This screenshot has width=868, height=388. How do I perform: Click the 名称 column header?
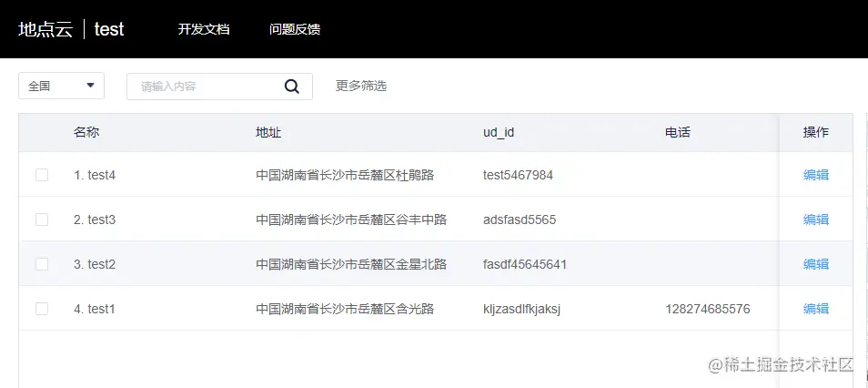[x=86, y=132]
